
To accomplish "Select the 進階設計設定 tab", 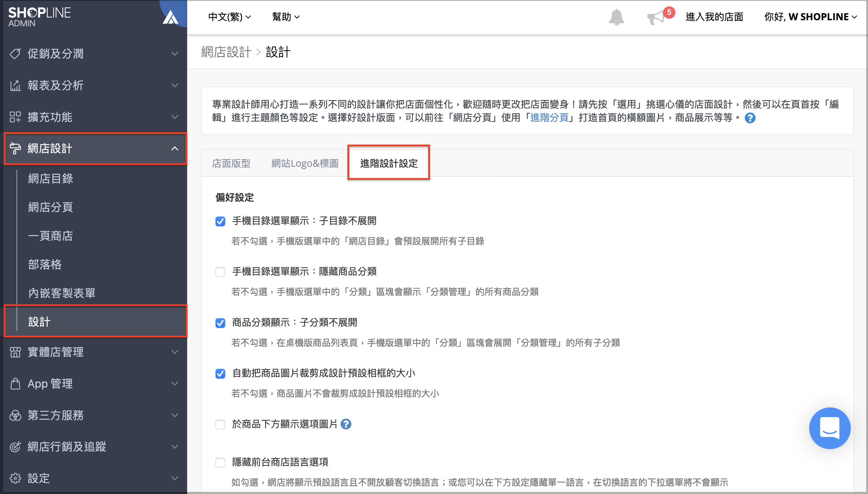I will [x=389, y=163].
